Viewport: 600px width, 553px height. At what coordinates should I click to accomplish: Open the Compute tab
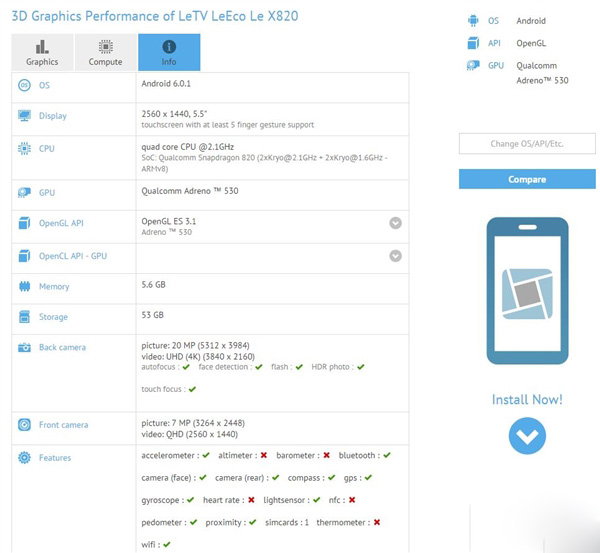point(106,52)
